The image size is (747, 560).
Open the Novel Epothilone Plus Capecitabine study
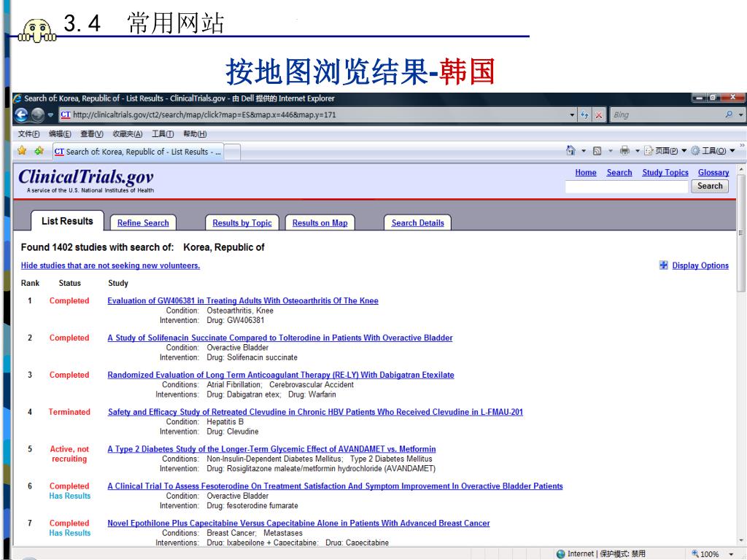298,524
